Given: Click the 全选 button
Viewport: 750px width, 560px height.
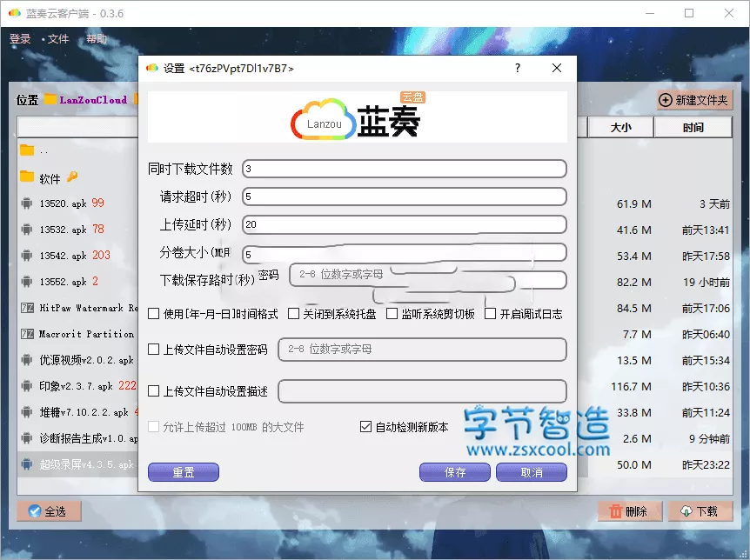Looking at the screenshot, I should pyautogui.click(x=49, y=511).
